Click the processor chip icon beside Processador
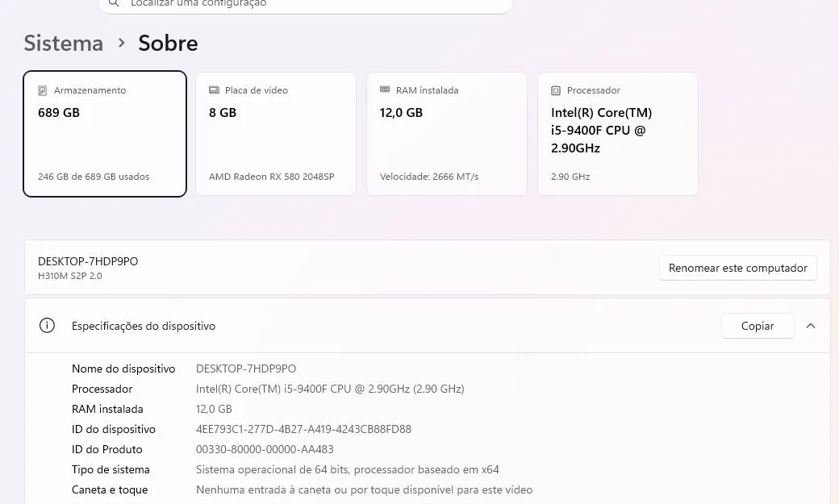Image resolution: width=839 pixels, height=504 pixels. pyautogui.click(x=556, y=91)
